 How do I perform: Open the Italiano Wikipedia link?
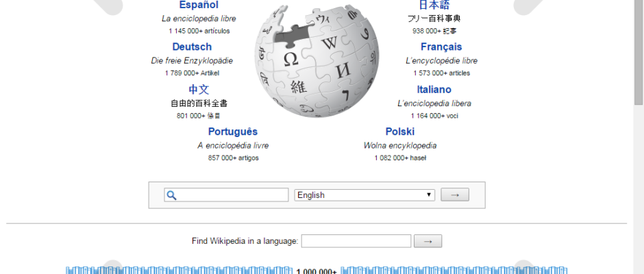pos(434,89)
